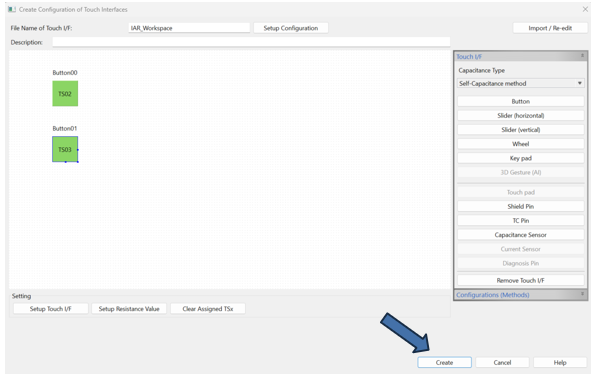Select the TS02 green button block
Viewport: 595px width, 384px height.
[x=65, y=94]
